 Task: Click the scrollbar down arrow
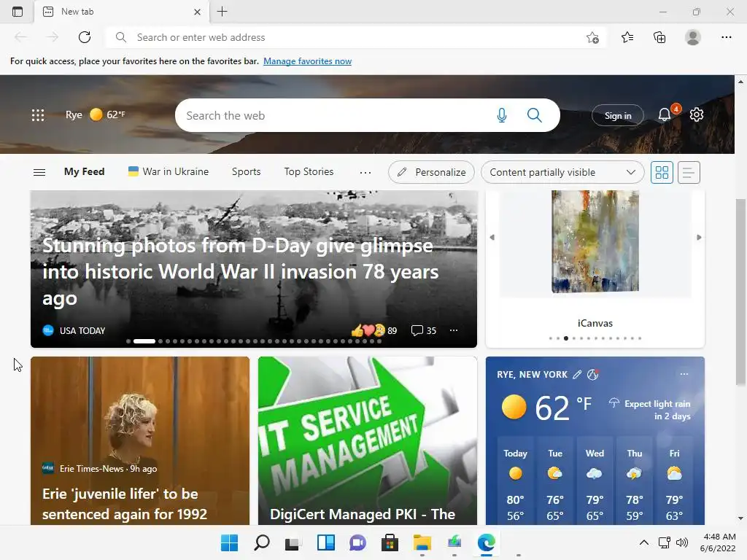[x=740, y=518]
